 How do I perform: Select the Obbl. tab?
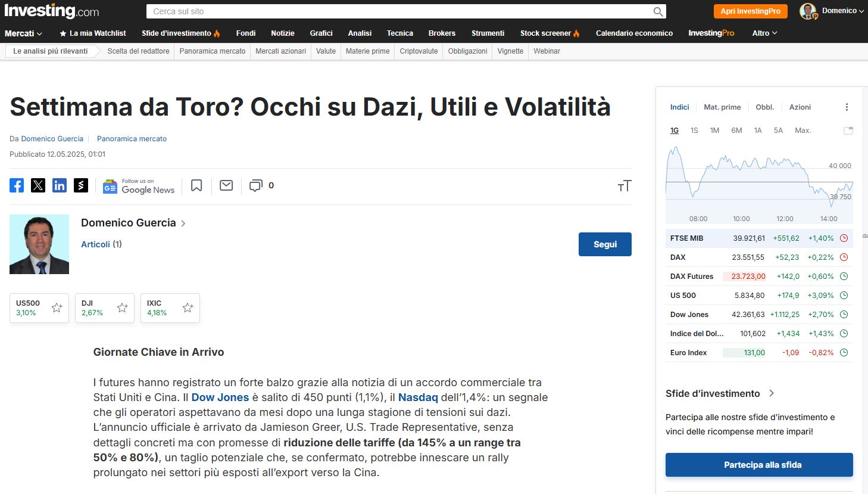tap(765, 107)
